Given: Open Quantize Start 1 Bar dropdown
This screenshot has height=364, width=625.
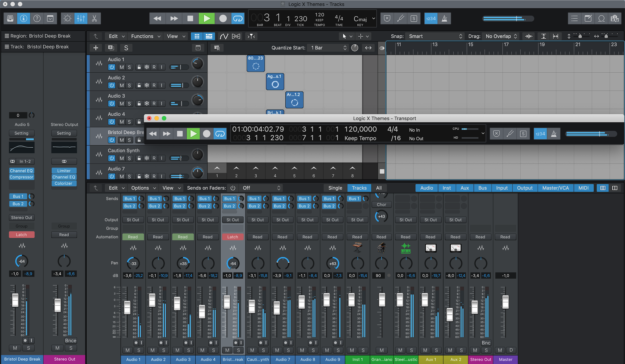Looking at the screenshot, I should (x=328, y=48).
